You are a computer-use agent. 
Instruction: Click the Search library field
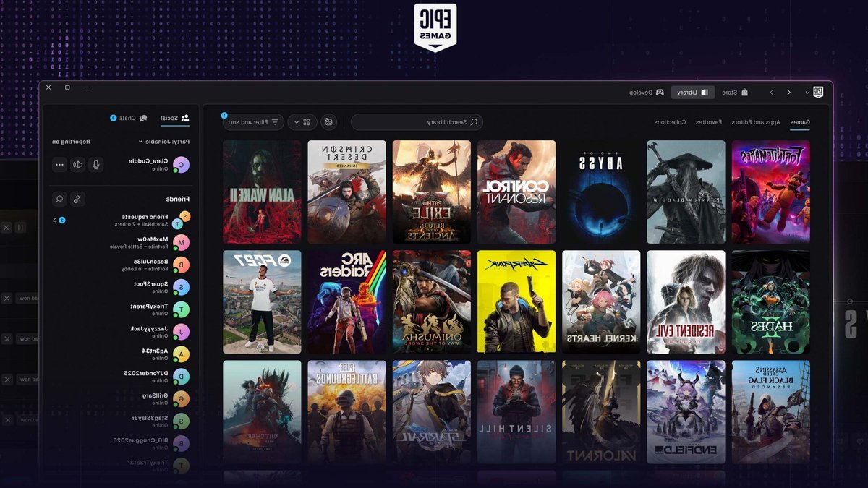coord(417,122)
